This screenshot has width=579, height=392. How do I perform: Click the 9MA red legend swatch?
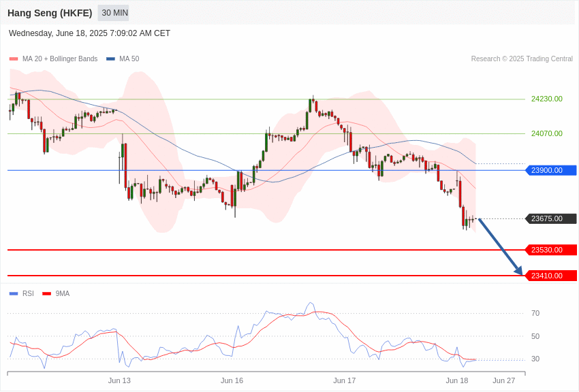coord(47,293)
